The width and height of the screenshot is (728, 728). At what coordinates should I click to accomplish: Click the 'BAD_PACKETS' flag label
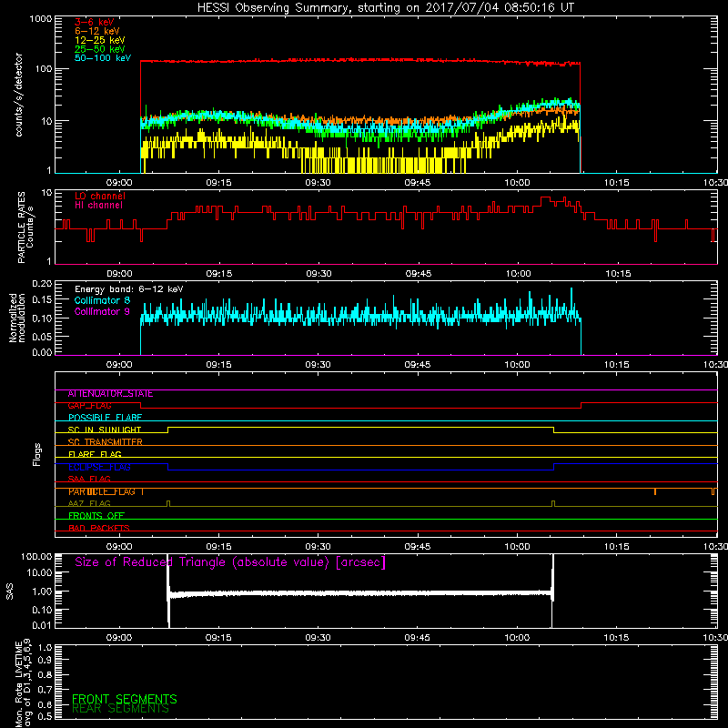pyautogui.click(x=99, y=528)
